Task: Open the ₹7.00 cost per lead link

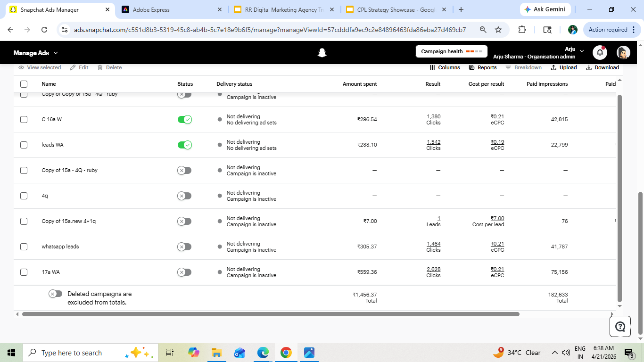Action: [497, 218]
